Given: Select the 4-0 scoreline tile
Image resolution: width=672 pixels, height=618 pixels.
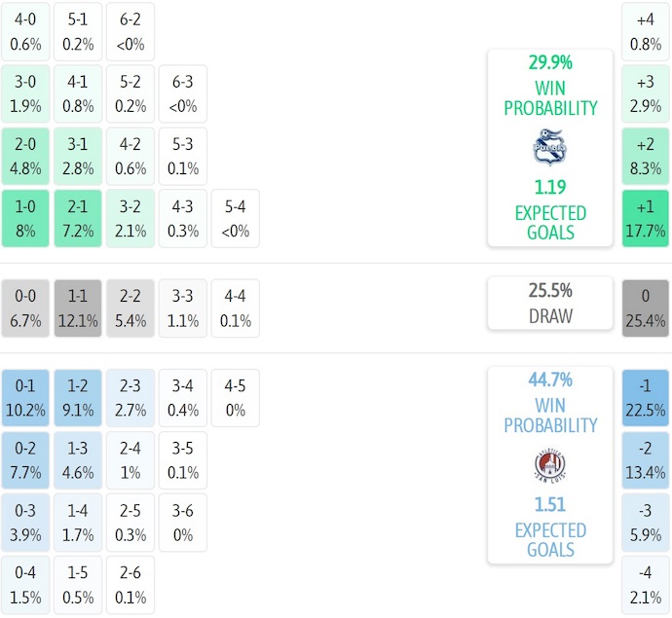Looking at the screenshot, I should pyautogui.click(x=25, y=32).
